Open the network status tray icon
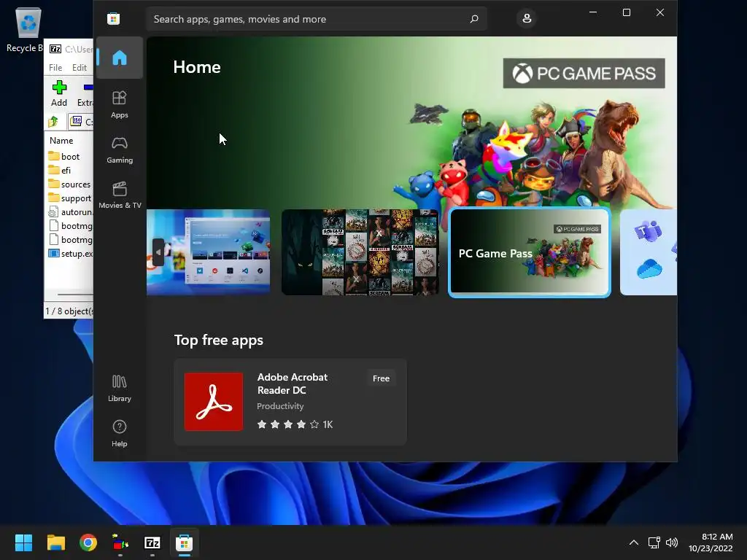The image size is (747, 560). point(654,542)
